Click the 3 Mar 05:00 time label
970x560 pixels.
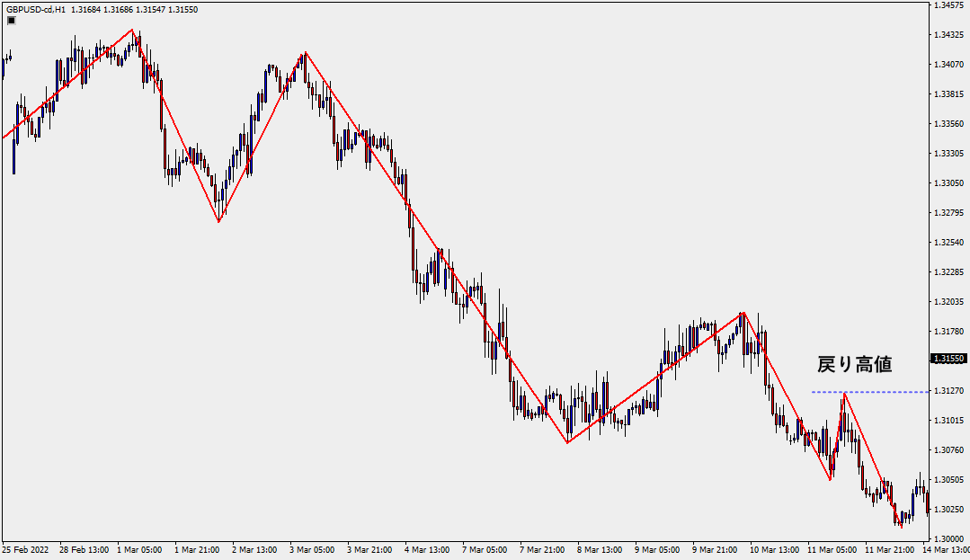pos(313,548)
